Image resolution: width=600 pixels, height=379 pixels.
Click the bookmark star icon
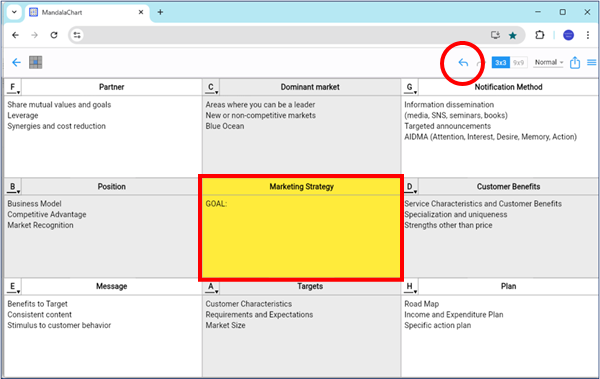513,36
